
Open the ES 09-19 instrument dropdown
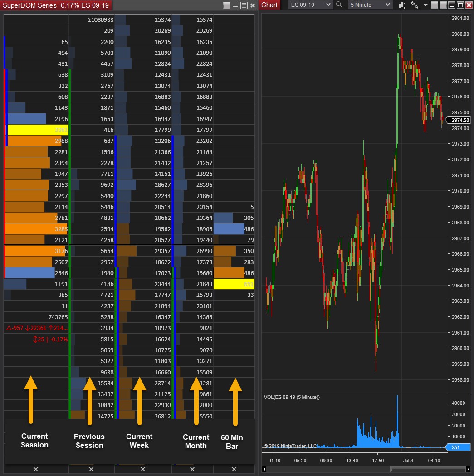pos(310,5)
